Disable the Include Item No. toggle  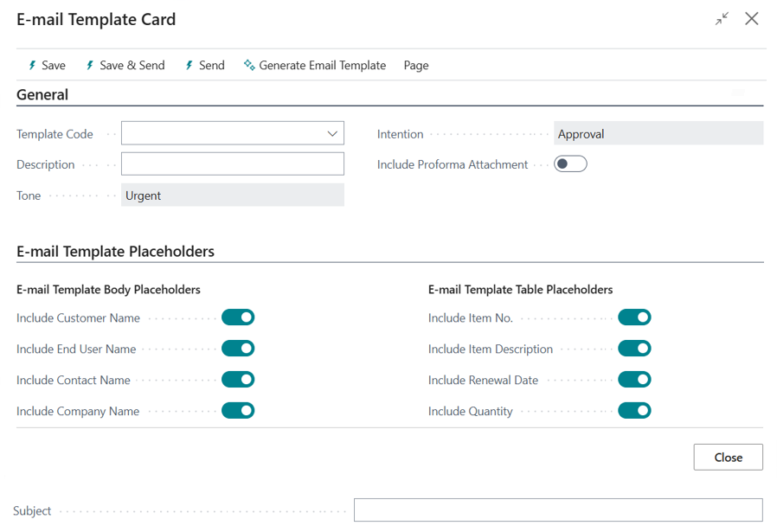click(634, 317)
